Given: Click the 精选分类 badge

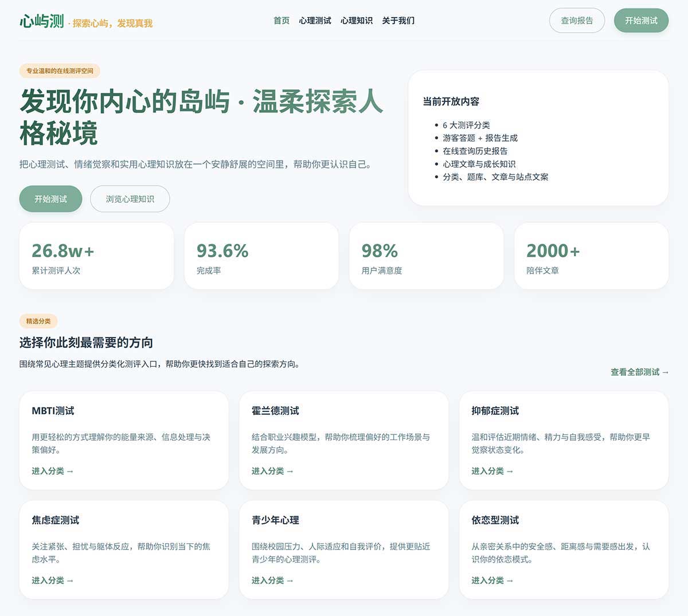Looking at the screenshot, I should (38, 321).
